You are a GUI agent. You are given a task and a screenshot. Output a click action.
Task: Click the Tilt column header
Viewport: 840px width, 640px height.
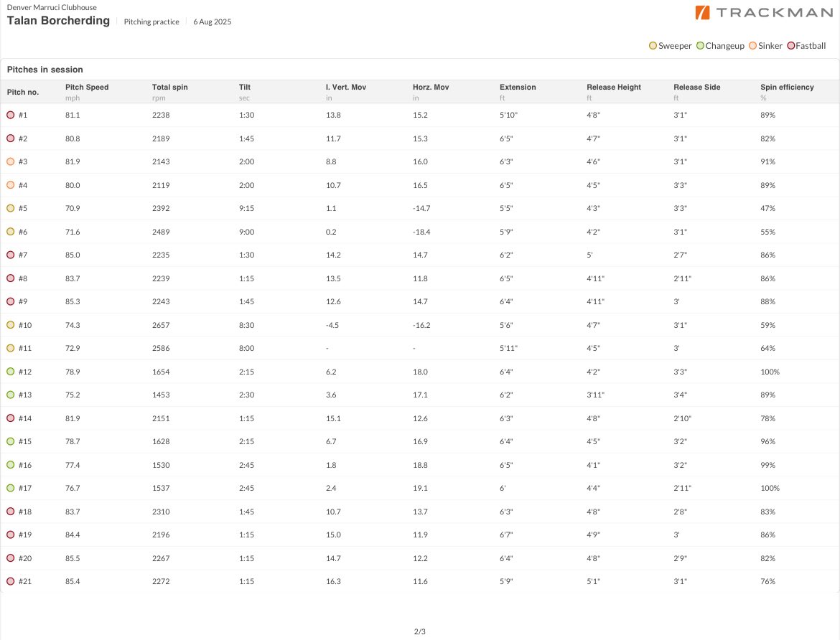click(245, 87)
